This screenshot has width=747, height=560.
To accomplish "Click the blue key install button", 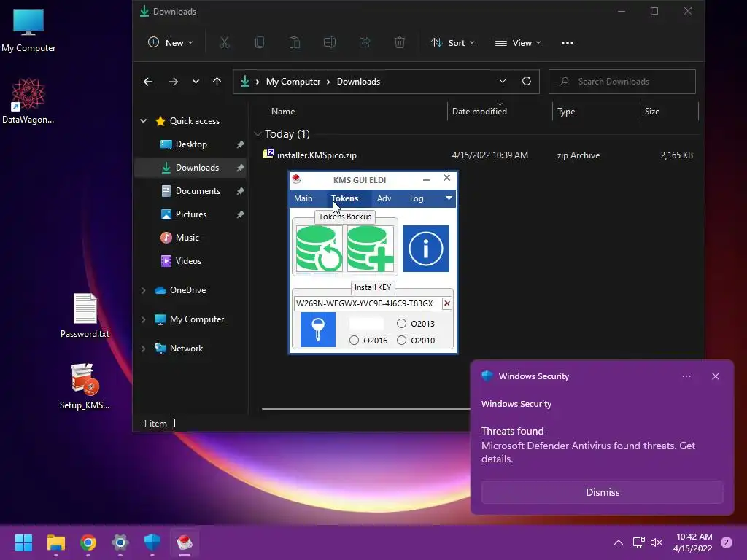I will [318, 330].
